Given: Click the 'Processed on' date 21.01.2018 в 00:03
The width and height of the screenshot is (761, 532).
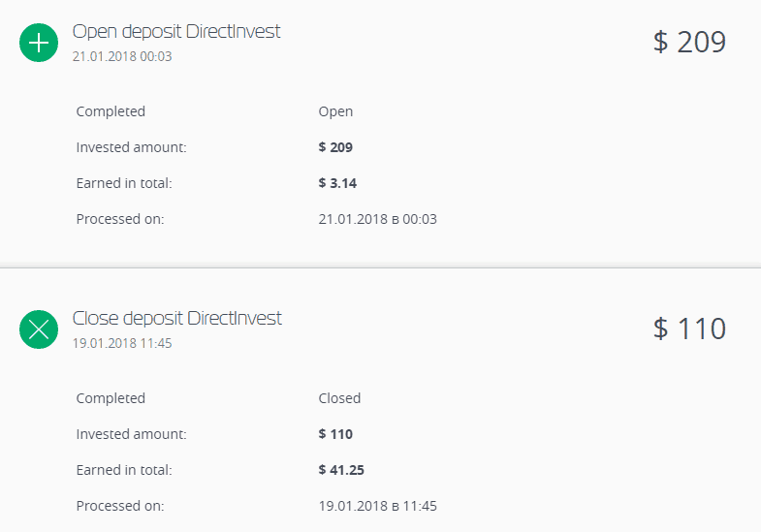Looking at the screenshot, I should click(377, 219).
